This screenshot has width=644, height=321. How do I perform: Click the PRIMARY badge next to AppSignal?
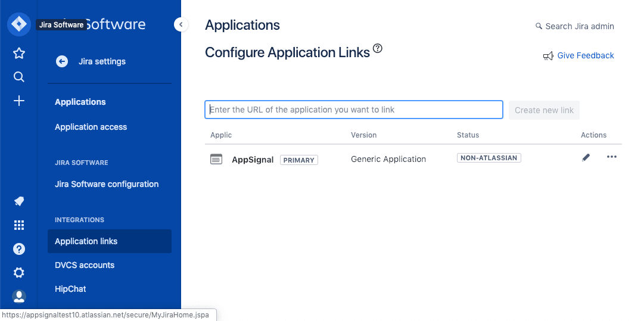[299, 160]
